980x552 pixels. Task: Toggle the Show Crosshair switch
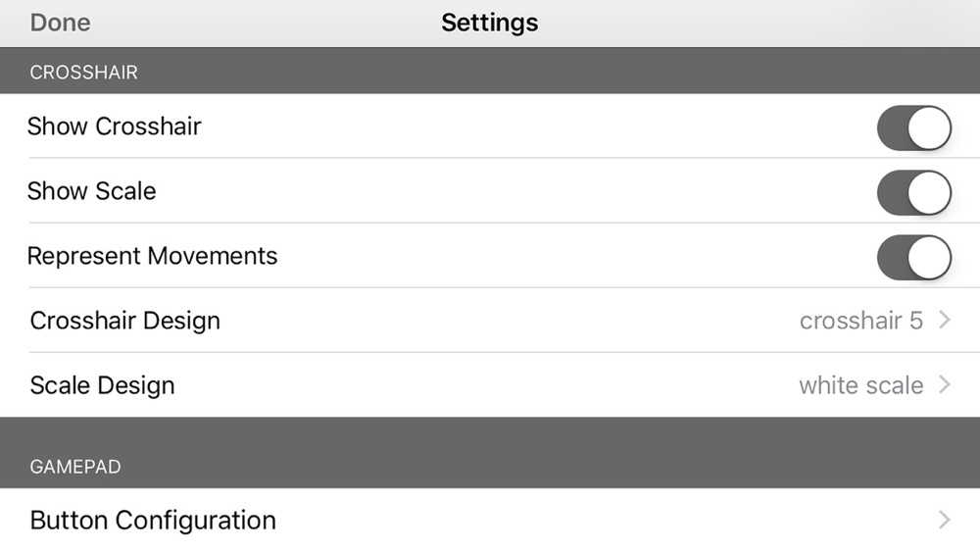click(914, 128)
